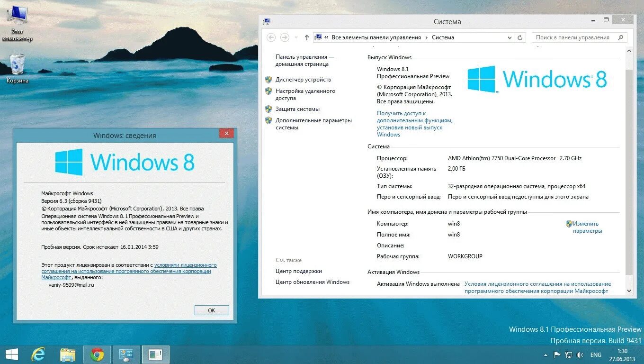This screenshot has width=644, height=364.
Task: Refresh the Система window
Action: 520,37
